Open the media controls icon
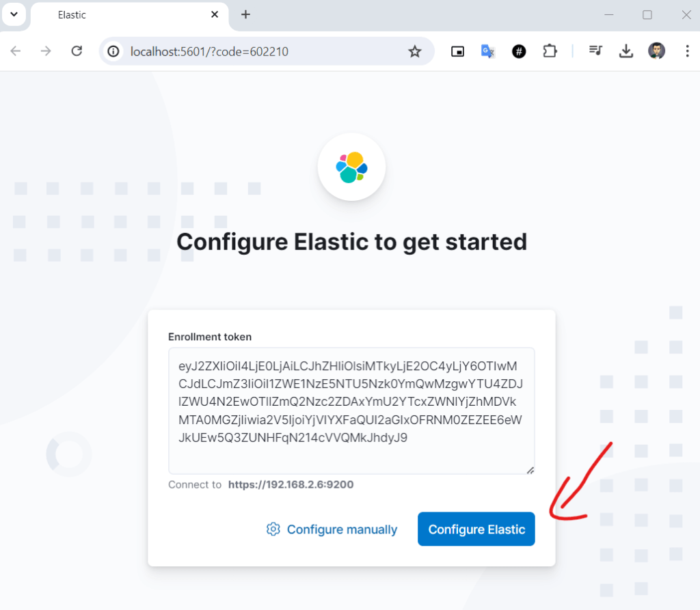Viewport: 700px width, 610px height. coord(595,51)
